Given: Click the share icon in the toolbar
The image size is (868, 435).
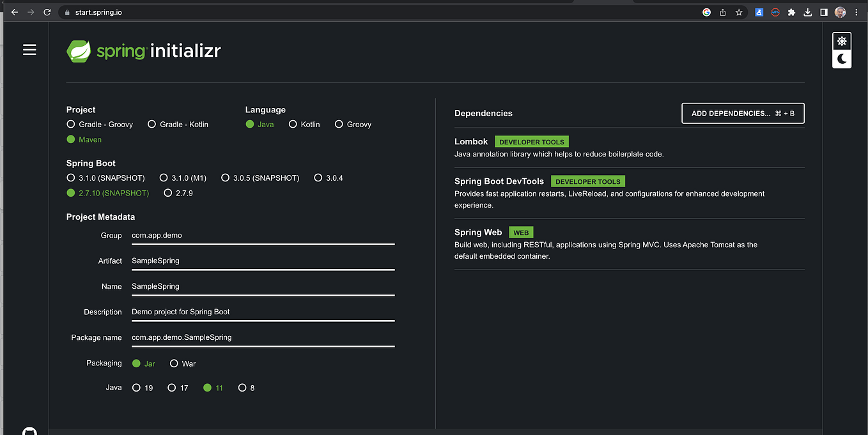Looking at the screenshot, I should pos(723,11).
